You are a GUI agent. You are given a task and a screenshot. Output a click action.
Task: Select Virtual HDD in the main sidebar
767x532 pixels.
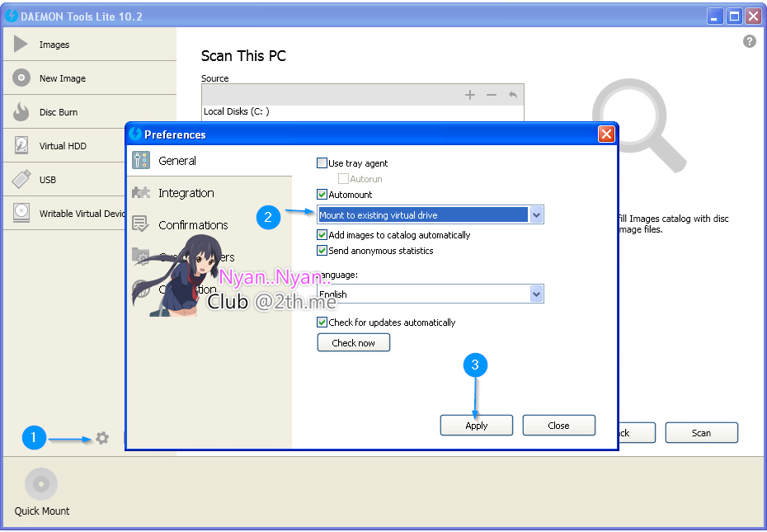pyautogui.click(x=64, y=146)
